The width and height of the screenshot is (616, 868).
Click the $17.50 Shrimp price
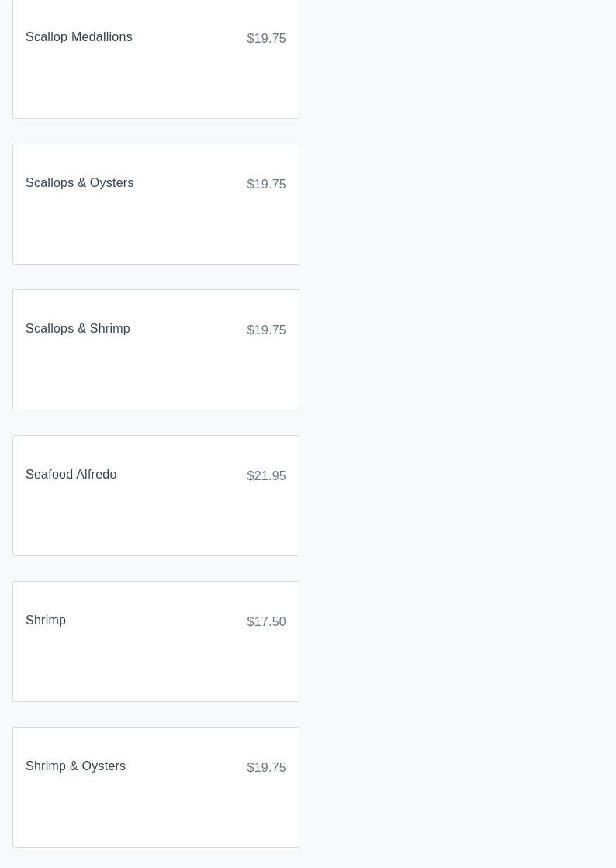tap(266, 622)
